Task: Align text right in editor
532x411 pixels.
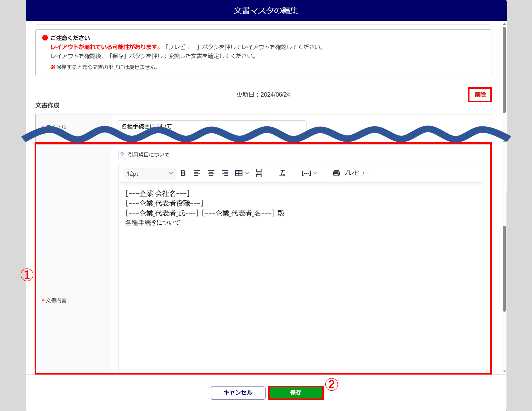Action: (x=225, y=173)
